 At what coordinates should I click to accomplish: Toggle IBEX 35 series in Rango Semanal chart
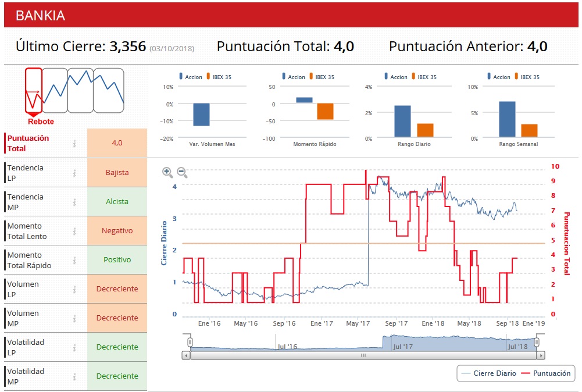tap(527, 77)
